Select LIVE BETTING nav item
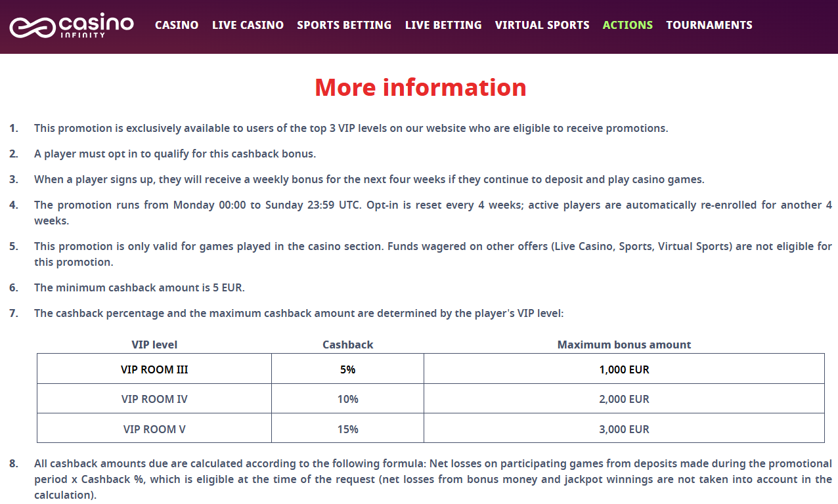The image size is (838, 504). [443, 25]
